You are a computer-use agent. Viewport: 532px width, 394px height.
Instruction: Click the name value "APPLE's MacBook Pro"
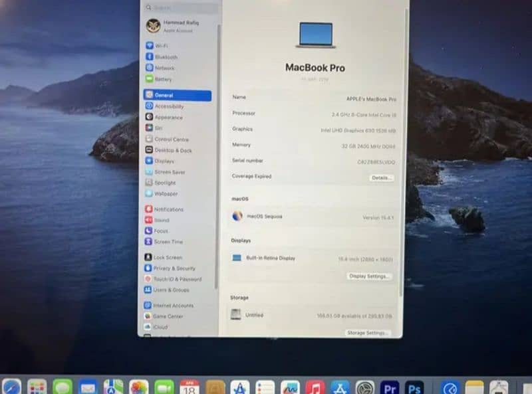(371, 99)
